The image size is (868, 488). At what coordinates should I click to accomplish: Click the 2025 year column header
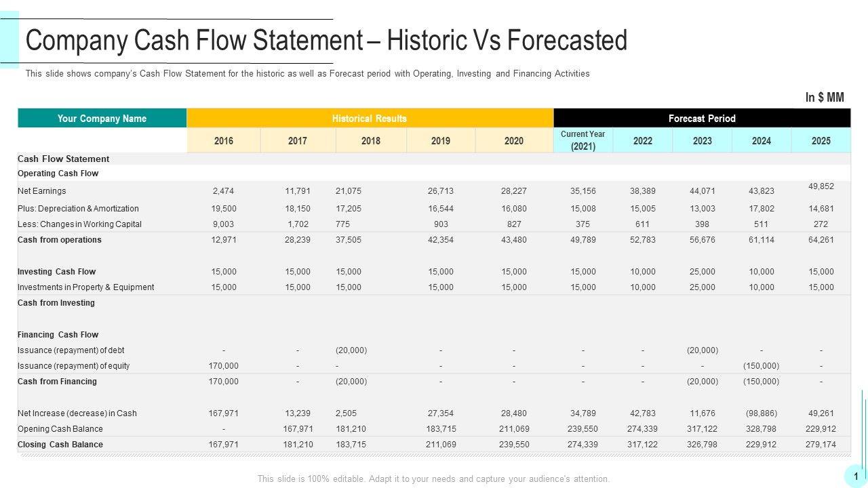tap(821, 141)
